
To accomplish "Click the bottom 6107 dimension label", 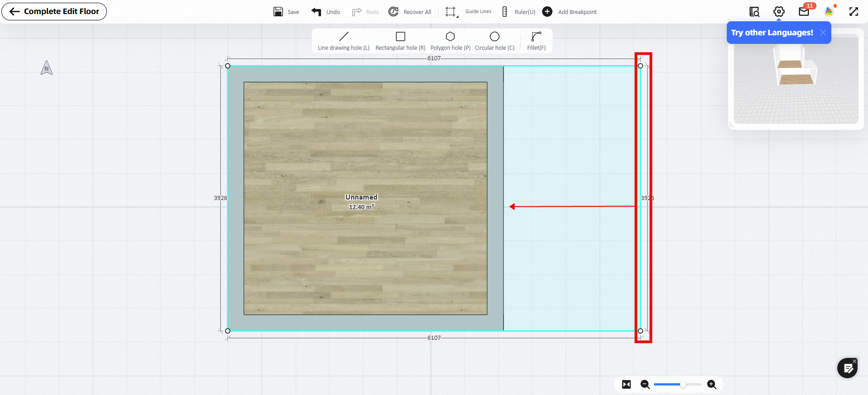I will point(434,338).
